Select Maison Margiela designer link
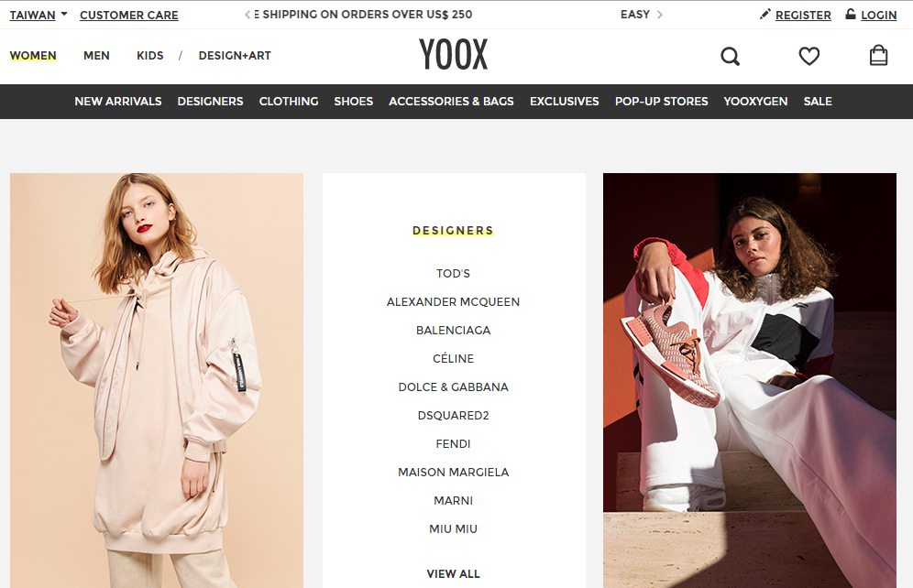Screen dimensions: 913x588 (x=453, y=473)
